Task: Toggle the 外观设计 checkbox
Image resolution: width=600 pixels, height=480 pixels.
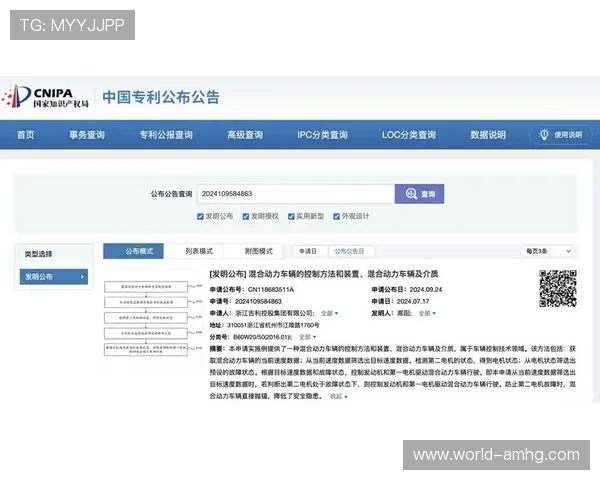Action: pyautogui.click(x=336, y=217)
